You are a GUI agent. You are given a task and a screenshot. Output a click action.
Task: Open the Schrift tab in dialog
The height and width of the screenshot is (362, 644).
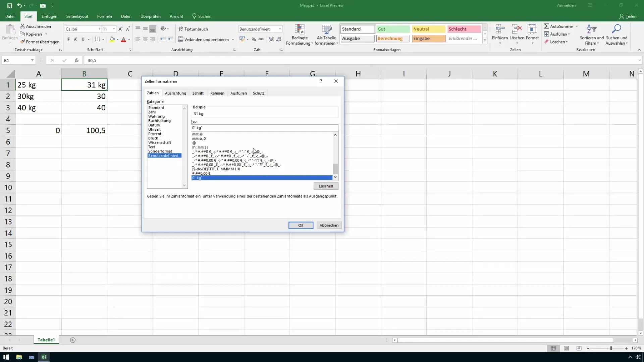point(198,93)
